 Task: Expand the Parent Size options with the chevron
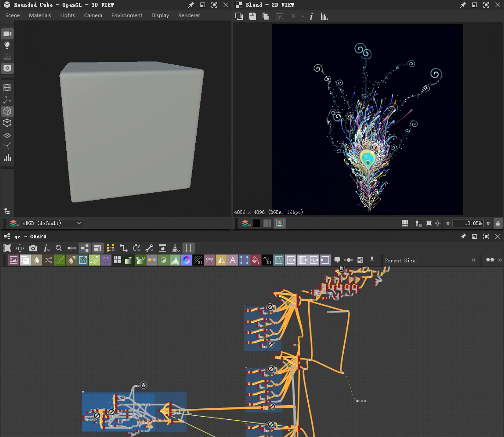(474, 260)
